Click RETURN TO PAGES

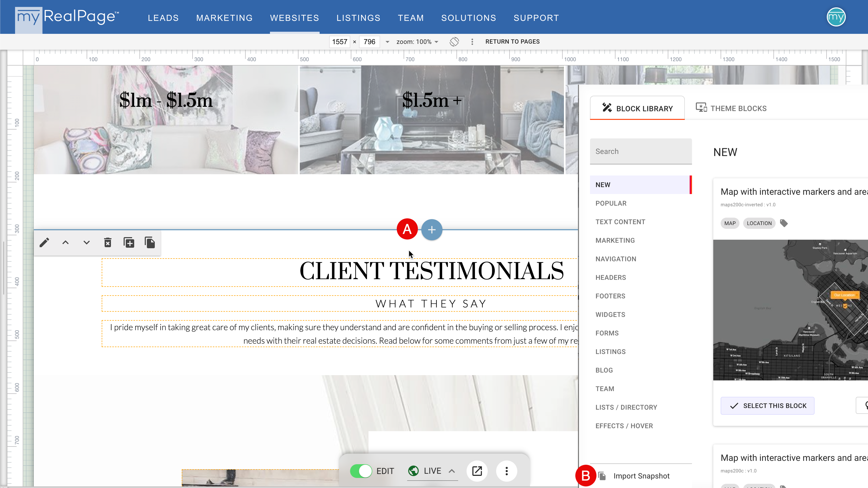pos(512,42)
